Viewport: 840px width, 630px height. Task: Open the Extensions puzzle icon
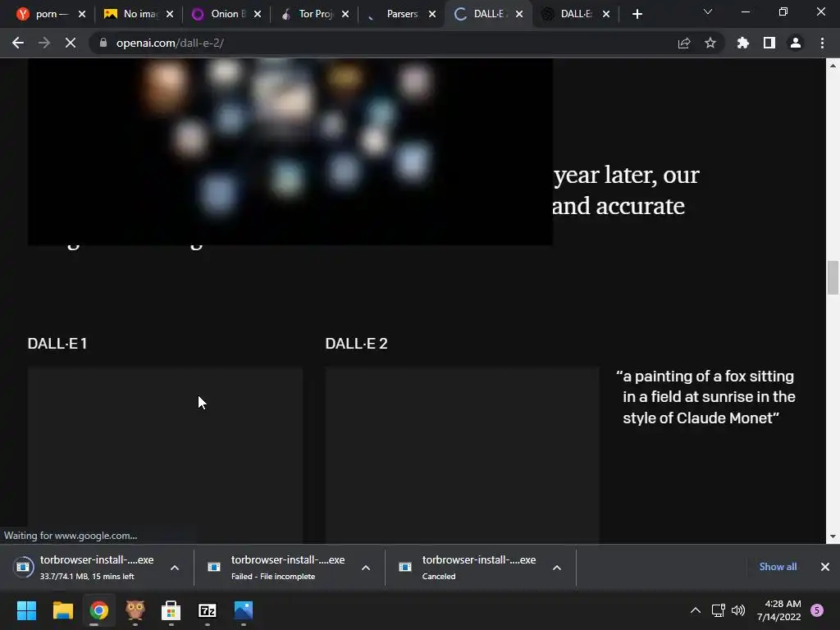(743, 43)
